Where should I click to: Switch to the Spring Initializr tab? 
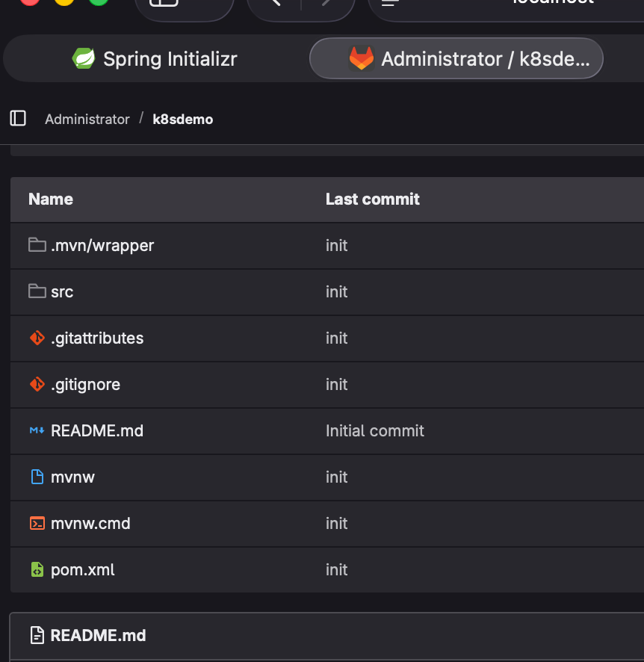[x=155, y=58]
